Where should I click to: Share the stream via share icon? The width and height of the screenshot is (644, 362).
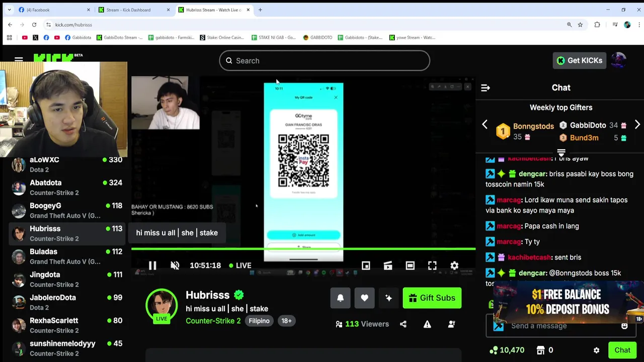tap(403, 324)
